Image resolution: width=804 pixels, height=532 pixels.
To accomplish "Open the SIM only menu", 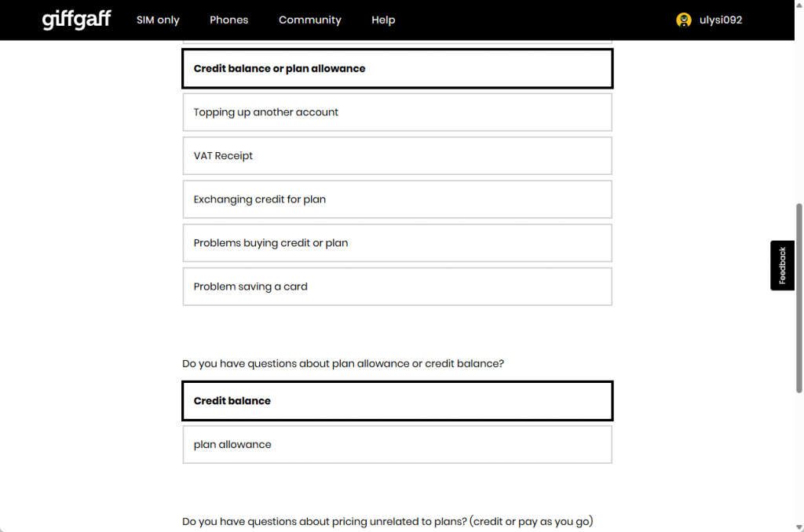I will point(158,20).
